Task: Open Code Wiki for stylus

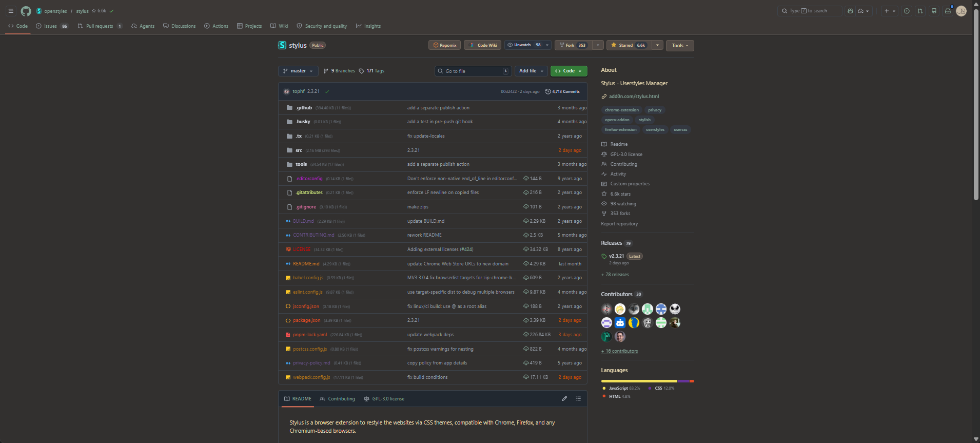Action: click(483, 45)
